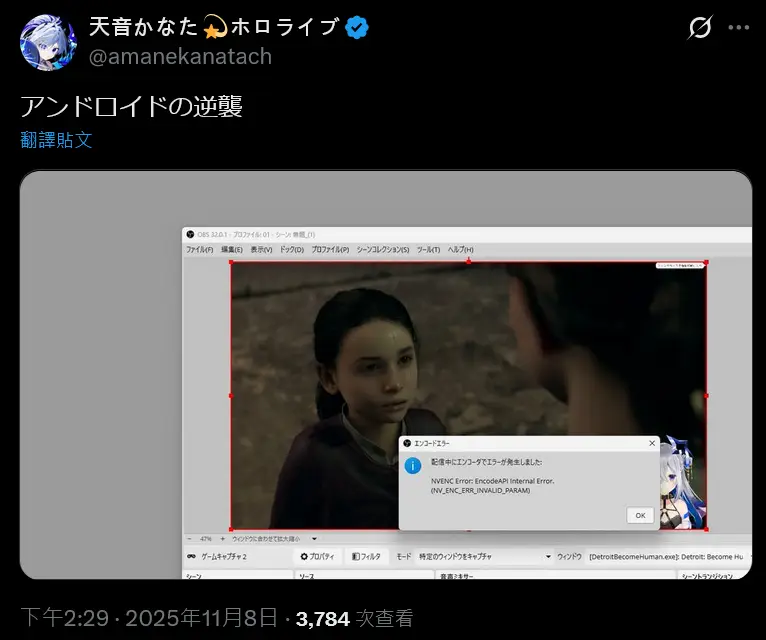Click the @amanekanatach handle

[181, 56]
